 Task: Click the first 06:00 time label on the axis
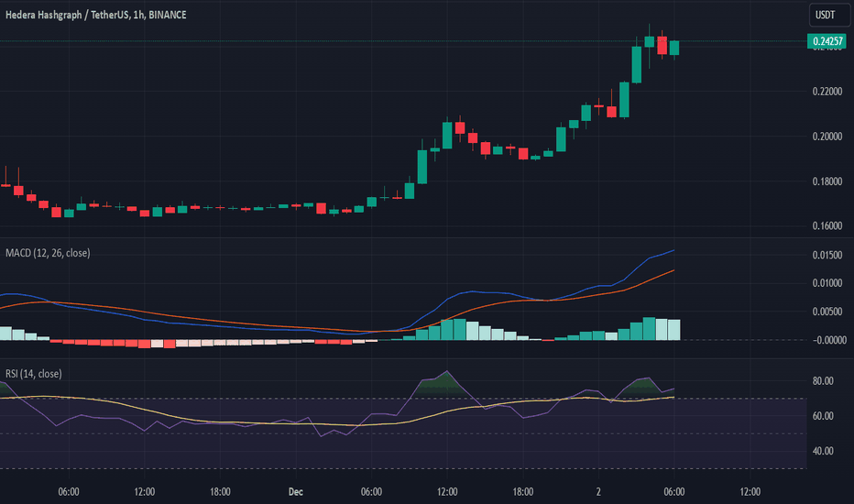[x=69, y=492]
